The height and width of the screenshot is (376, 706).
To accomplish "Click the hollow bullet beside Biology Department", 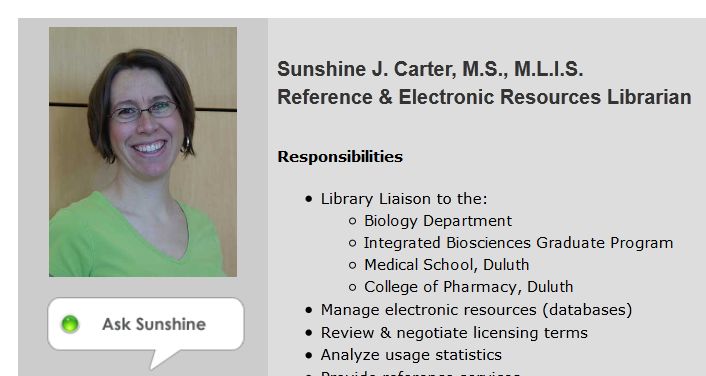I will 353,221.
